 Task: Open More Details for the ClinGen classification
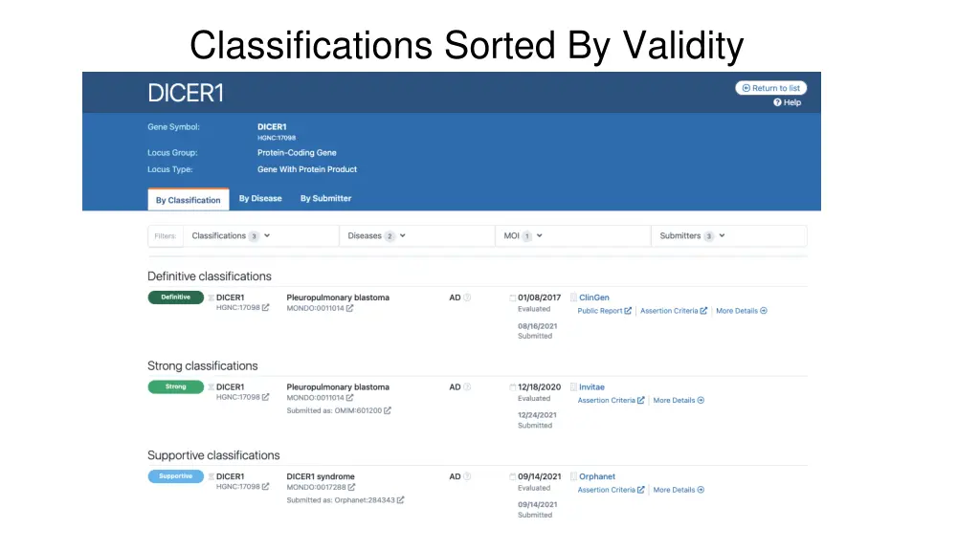740,311
